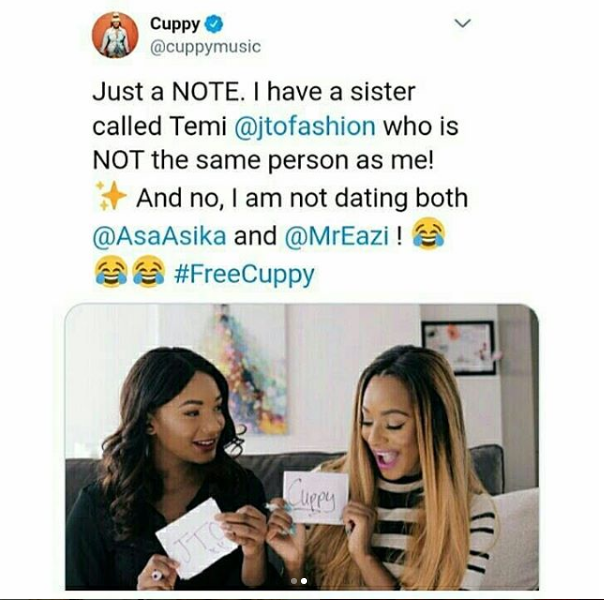Viewport: 604px width, 600px height.
Task: Select the tweet text 'Just a NOTE'
Action: click(x=165, y=92)
